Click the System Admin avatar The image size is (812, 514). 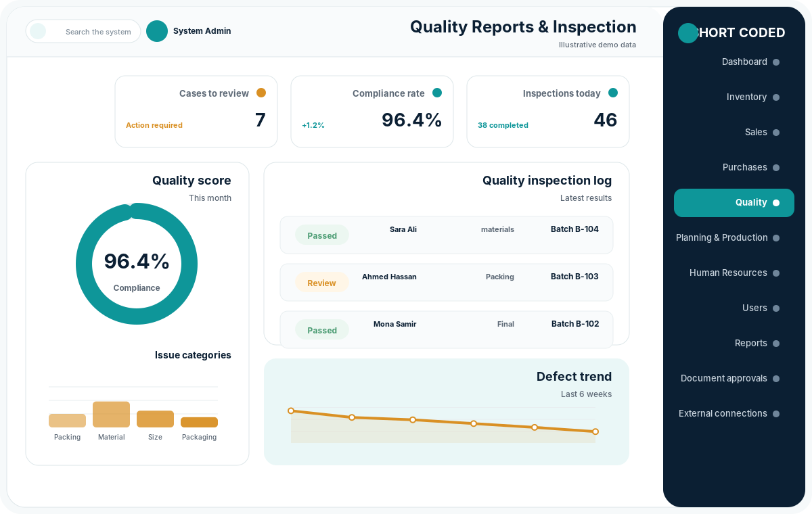click(x=157, y=31)
